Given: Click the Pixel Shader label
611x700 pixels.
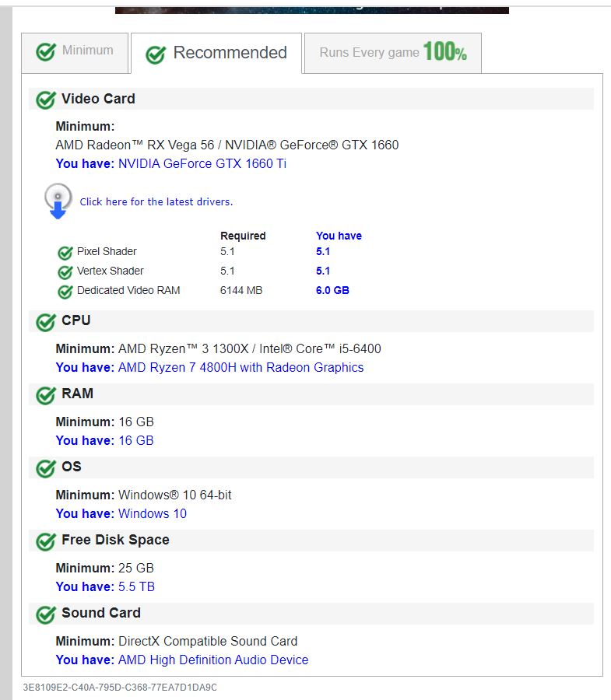Looking at the screenshot, I should (107, 251).
